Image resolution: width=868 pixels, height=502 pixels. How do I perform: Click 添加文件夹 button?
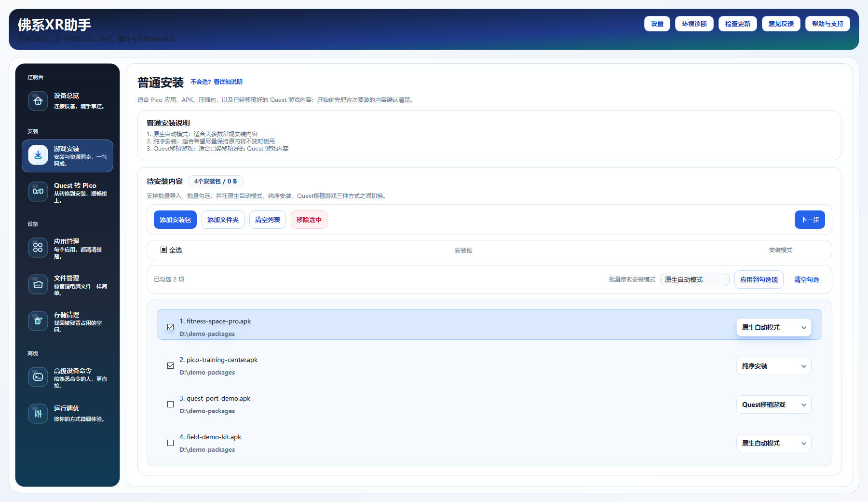click(x=223, y=220)
